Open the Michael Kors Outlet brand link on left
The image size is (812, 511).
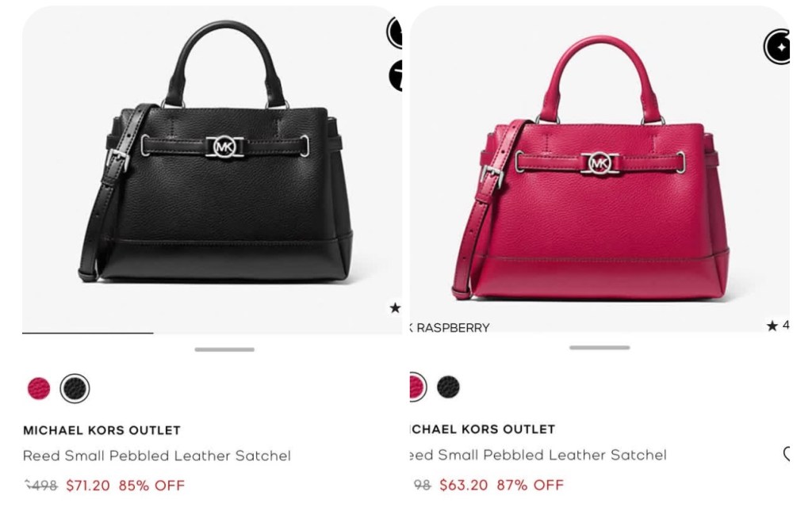coord(102,430)
